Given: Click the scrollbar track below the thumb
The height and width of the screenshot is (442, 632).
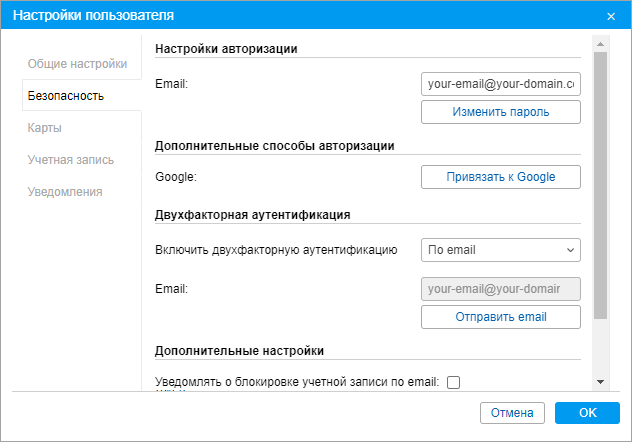Looking at the screenshot, I should [600, 348].
